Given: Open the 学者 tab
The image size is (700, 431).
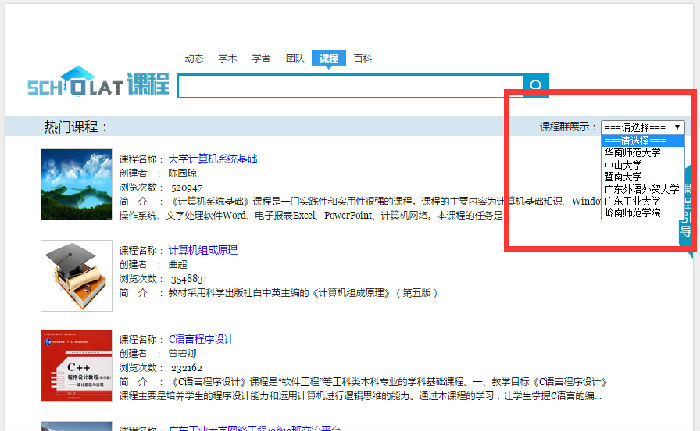Looking at the screenshot, I should (x=261, y=59).
